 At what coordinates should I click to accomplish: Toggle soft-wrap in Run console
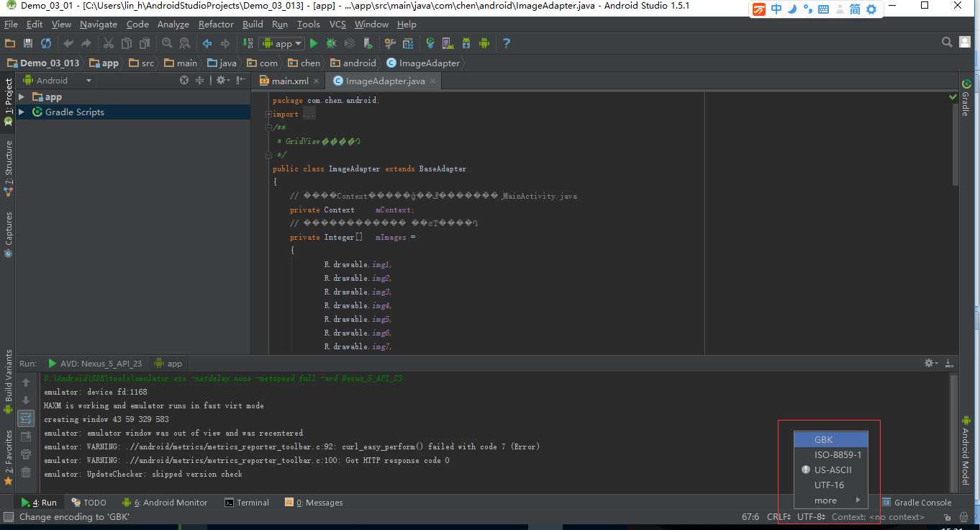[x=26, y=418]
